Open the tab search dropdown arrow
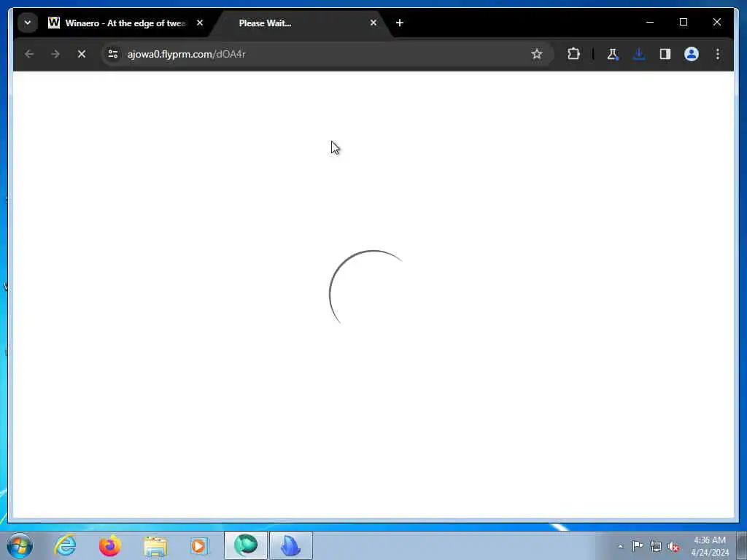This screenshot has height=560, width=747. 28,23
